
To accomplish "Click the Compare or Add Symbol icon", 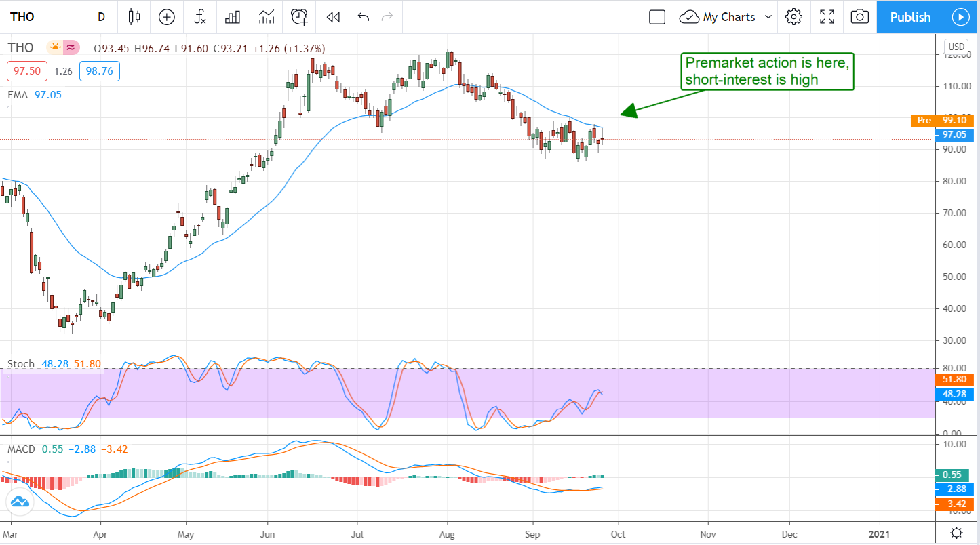I will [x=166, y=17].
